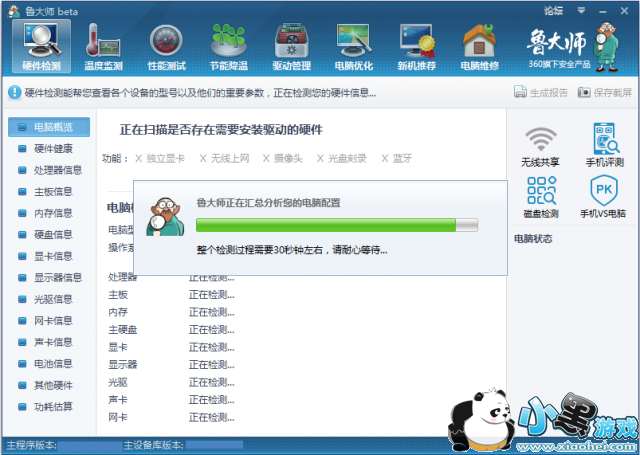The width and height of the screenshot is (640, 455).
Task: Minimize the 鲁大师 window
Action: (602, 11)
